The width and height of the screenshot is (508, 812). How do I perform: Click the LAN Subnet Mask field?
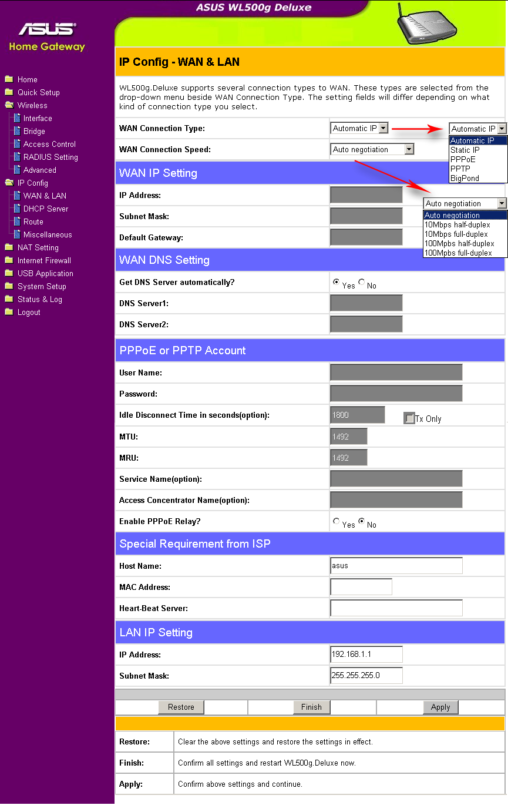click(366, 676)
